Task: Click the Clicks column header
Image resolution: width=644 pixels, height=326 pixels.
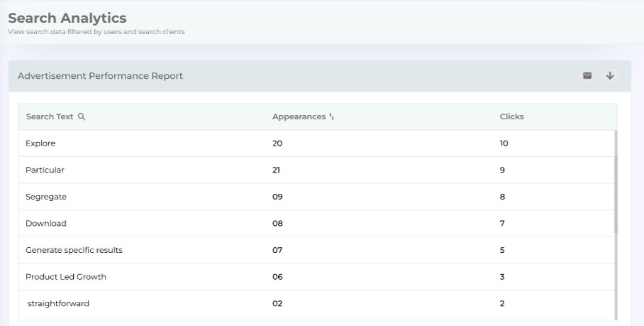Action: pyautogui.click(x=511, y=117)
